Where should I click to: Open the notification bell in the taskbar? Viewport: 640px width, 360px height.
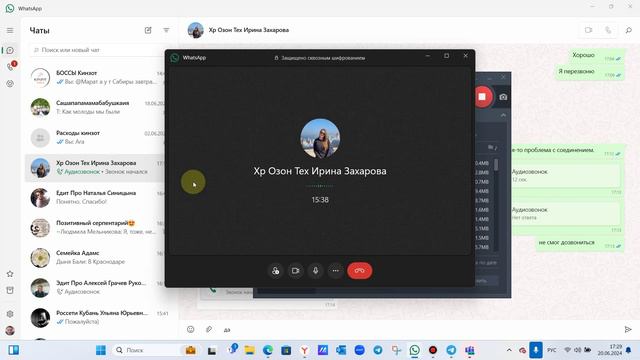(x=629, y=350)
